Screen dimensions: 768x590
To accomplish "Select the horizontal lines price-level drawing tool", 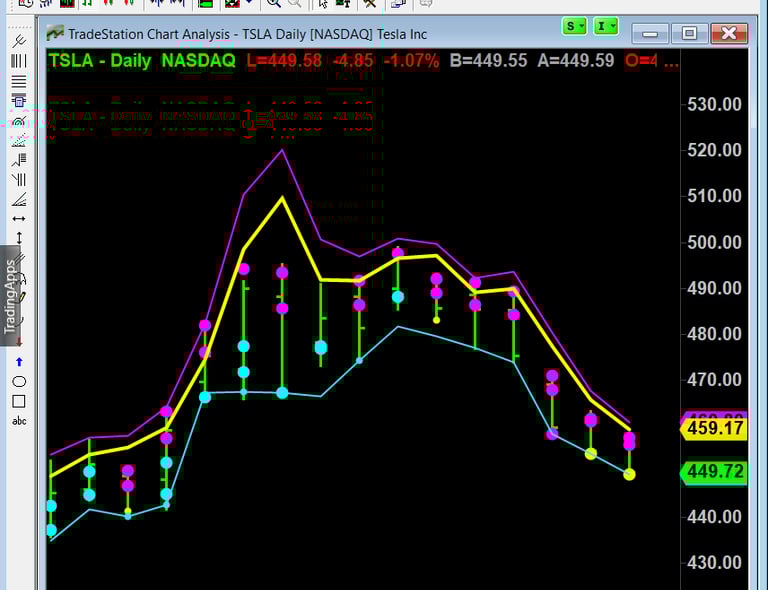I will tap(19, 81).
